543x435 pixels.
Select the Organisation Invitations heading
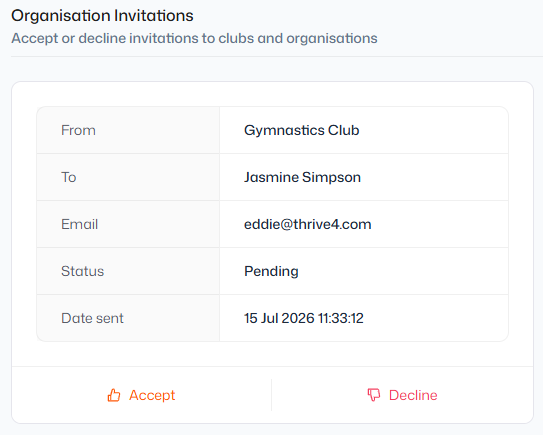pyautogui.click(x=102, y=16)
